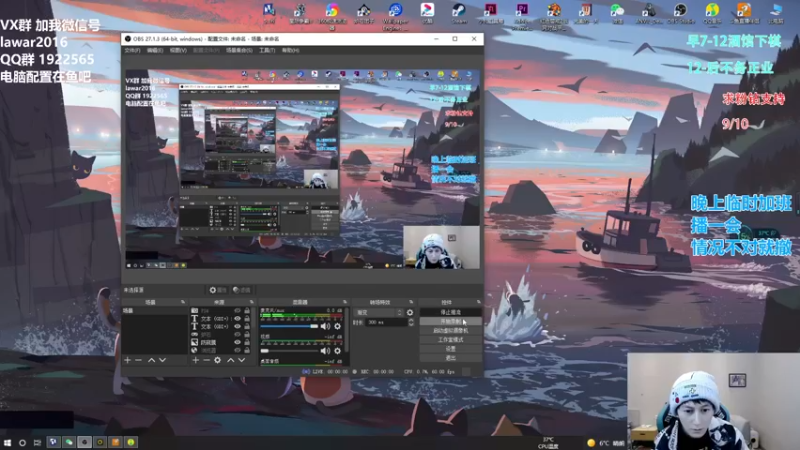Open source 属性 properties gear button
The height and width of the screenshot is (450, 800).
point(218,290)
